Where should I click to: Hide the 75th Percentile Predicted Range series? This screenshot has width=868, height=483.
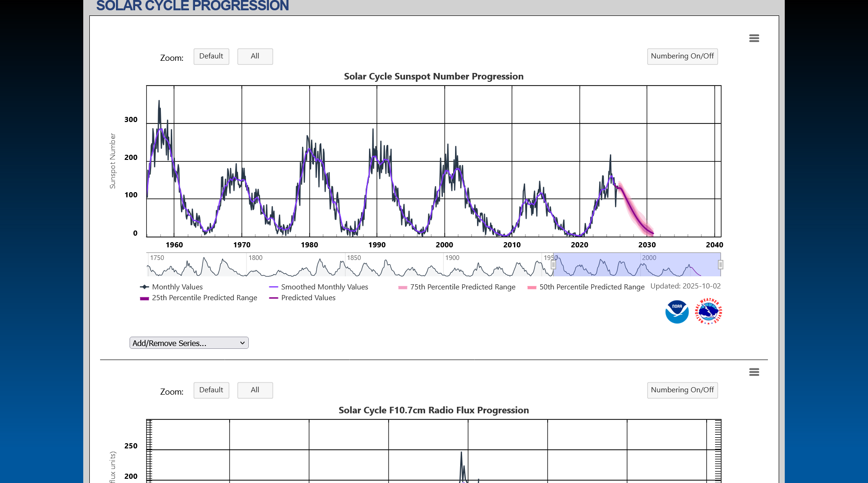point(462,287)
